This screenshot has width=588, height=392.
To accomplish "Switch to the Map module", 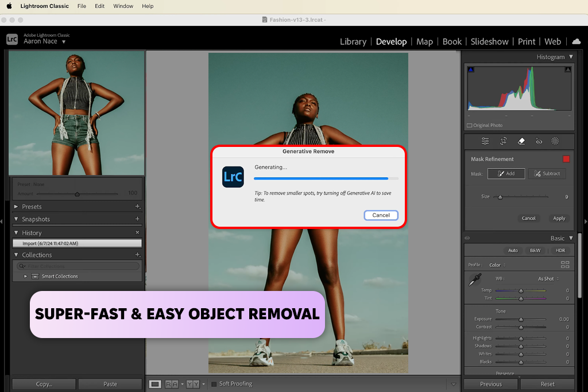I will (424, 41).
